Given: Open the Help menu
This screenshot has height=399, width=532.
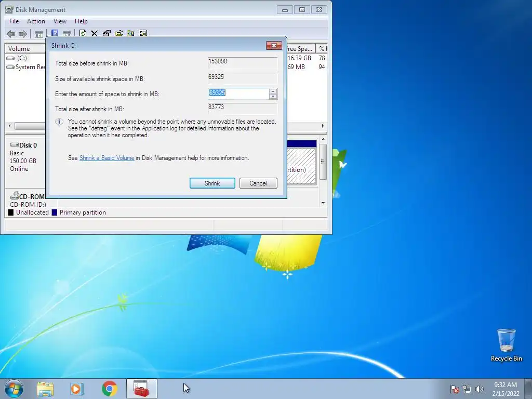Looking at the screenshot, I should tap(81, 21).
